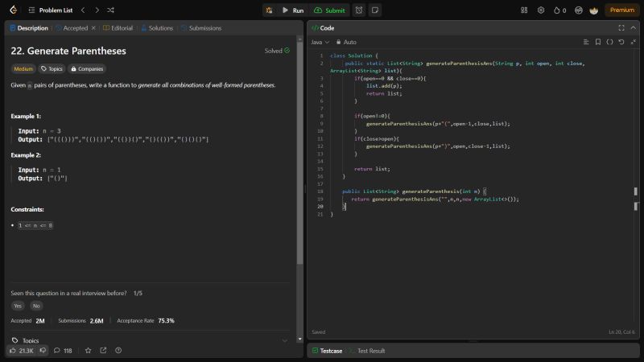Open the comments icon showing 118

point(63,351)
